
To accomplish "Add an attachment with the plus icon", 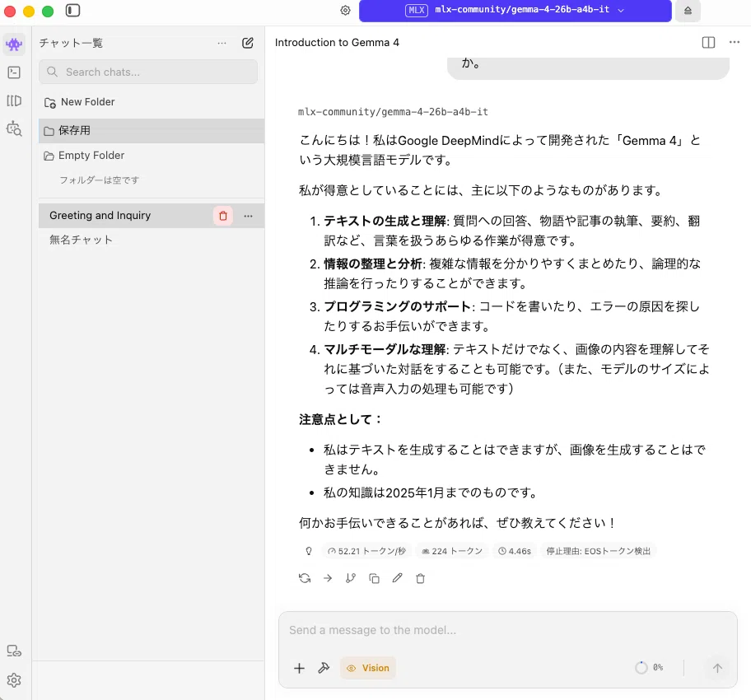I will point(300,668).
